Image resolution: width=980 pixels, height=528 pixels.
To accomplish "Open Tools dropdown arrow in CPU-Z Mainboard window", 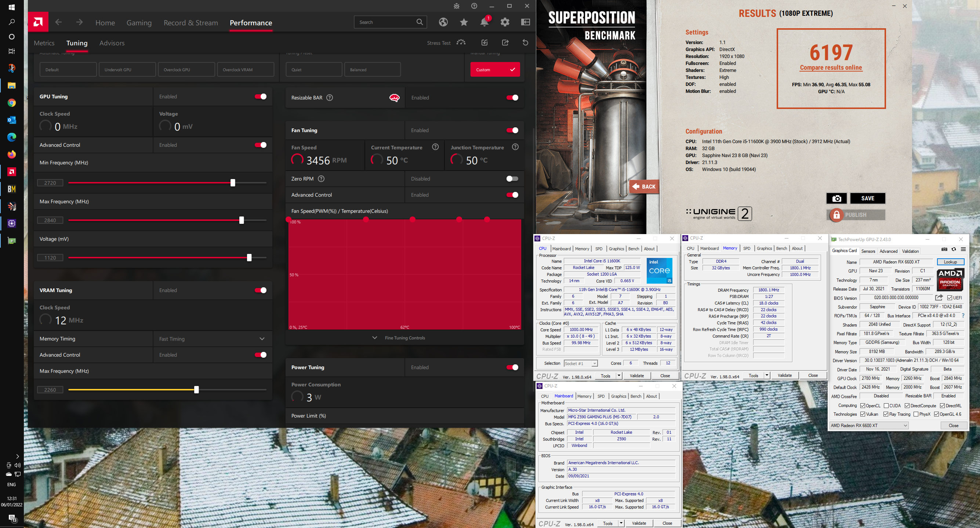I will 621,523.
